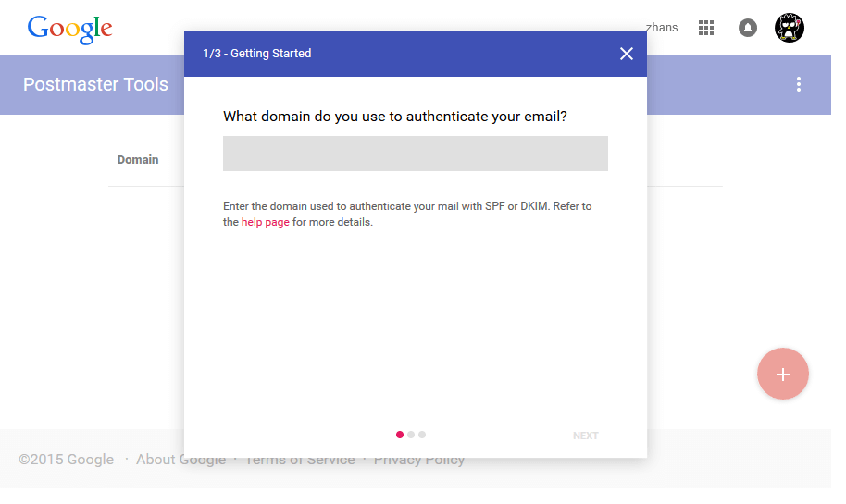Image resolution: width=846 pixels, height=504 pixels.
Task: Select the third step indicator dot
Action: coord(422,435)
